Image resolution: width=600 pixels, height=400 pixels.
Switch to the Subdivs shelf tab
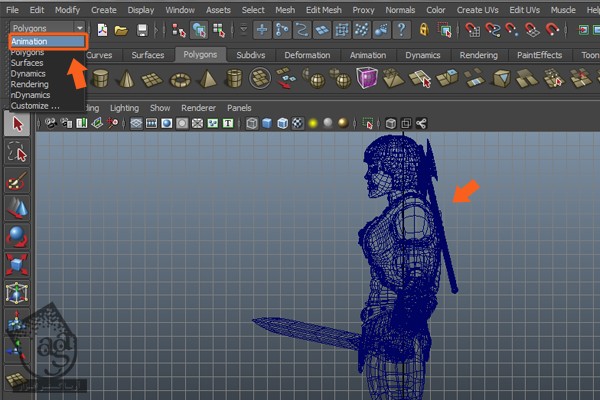251,55
